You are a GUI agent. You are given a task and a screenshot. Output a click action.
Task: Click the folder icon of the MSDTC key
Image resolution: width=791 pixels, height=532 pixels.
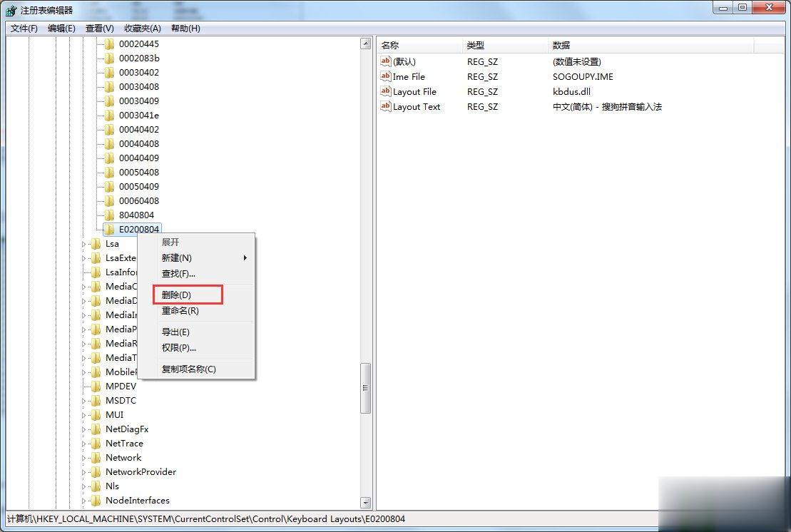coord(96,400)
